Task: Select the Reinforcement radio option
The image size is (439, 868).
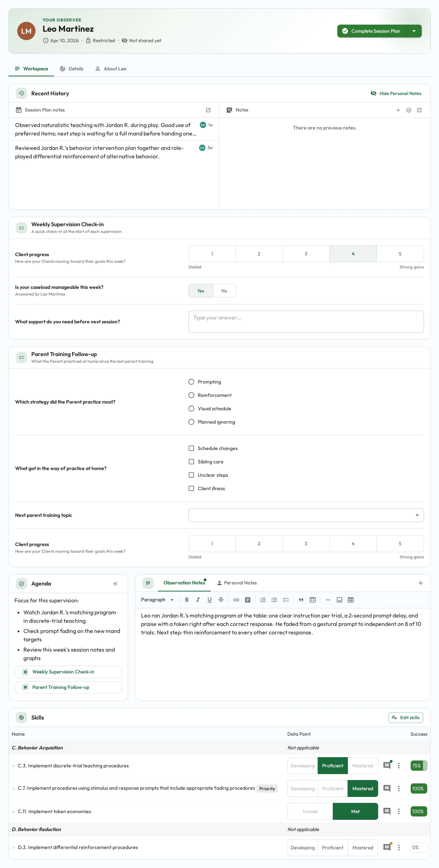Action: [191, 395]
